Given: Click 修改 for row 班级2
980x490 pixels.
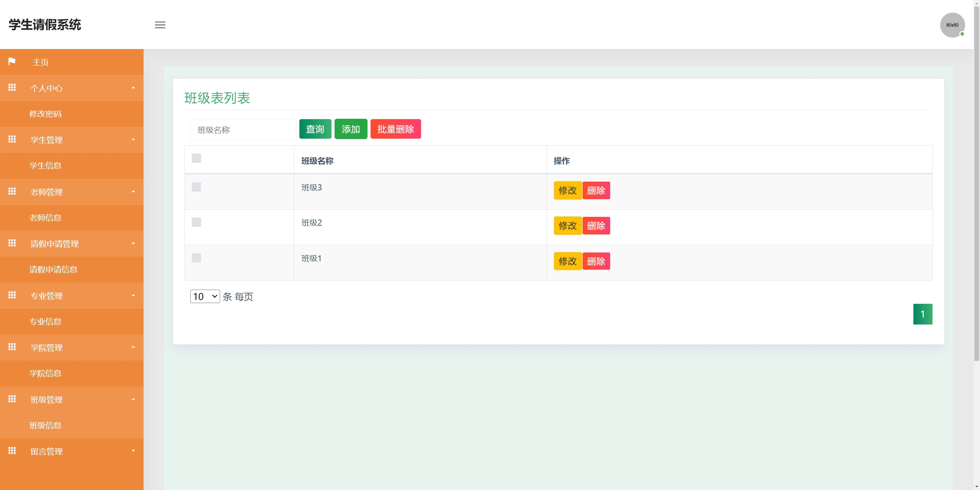Looking at the screenshot, I should 568,226.
